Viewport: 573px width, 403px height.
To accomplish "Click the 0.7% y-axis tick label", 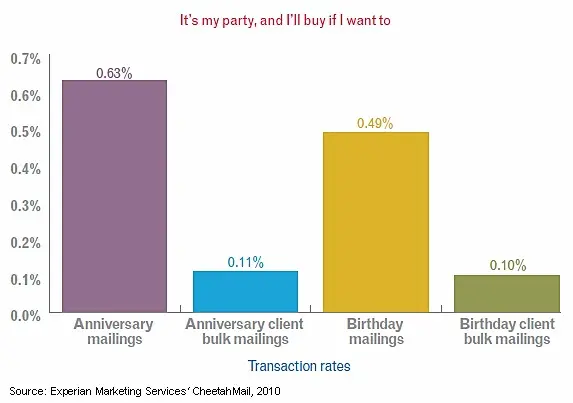I will pos(25,59).
